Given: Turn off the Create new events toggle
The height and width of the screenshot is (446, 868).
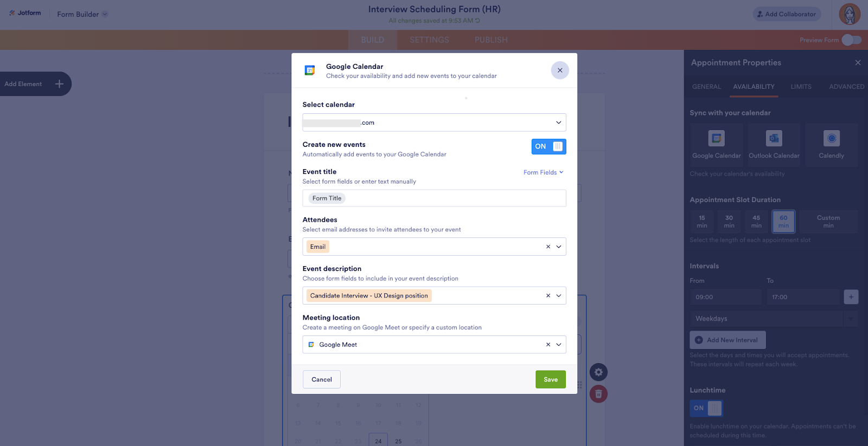Looking at the screenshot, I should coord(548,146).
